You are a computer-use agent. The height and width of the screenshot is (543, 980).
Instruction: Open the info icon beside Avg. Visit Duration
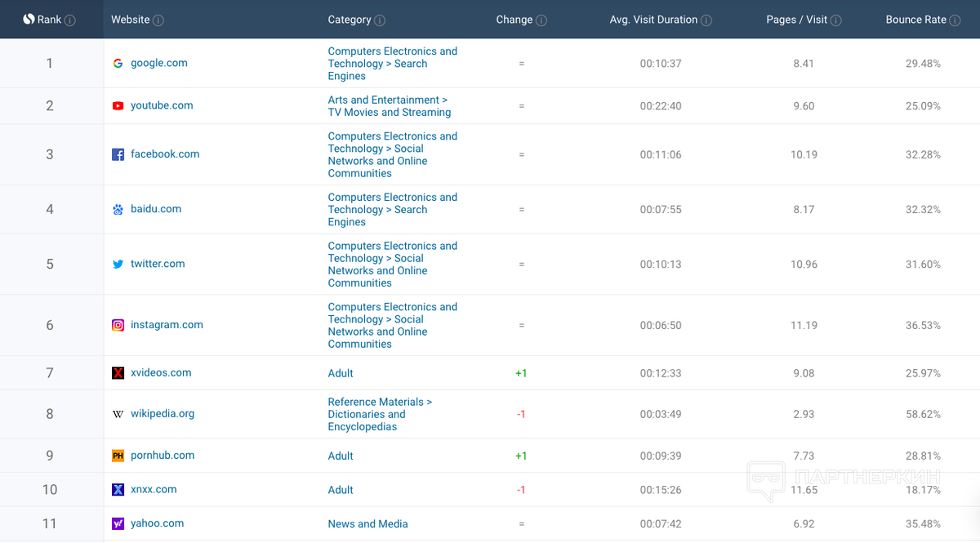pyautogui.click(x=706, y=20)
